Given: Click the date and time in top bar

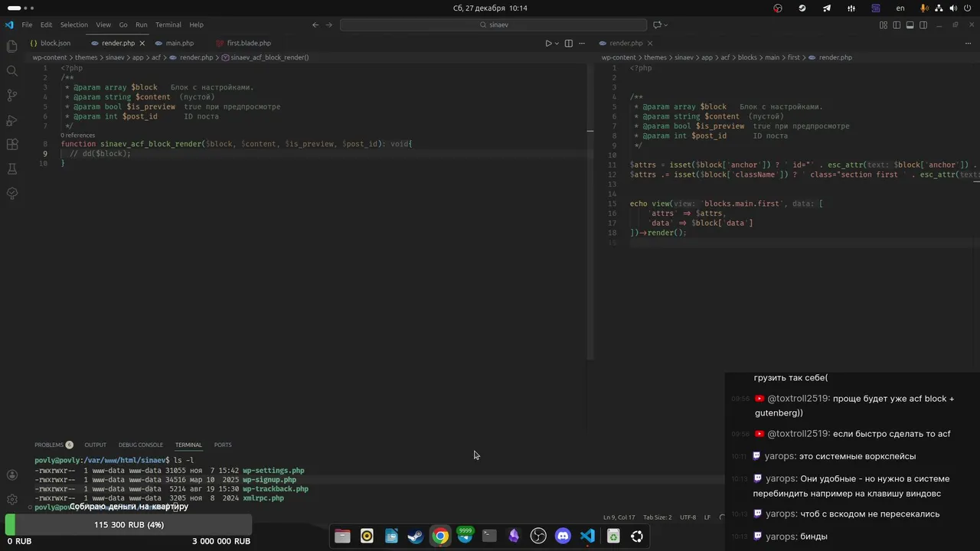Looking at the screenshot, I should [x=490, y=8].
